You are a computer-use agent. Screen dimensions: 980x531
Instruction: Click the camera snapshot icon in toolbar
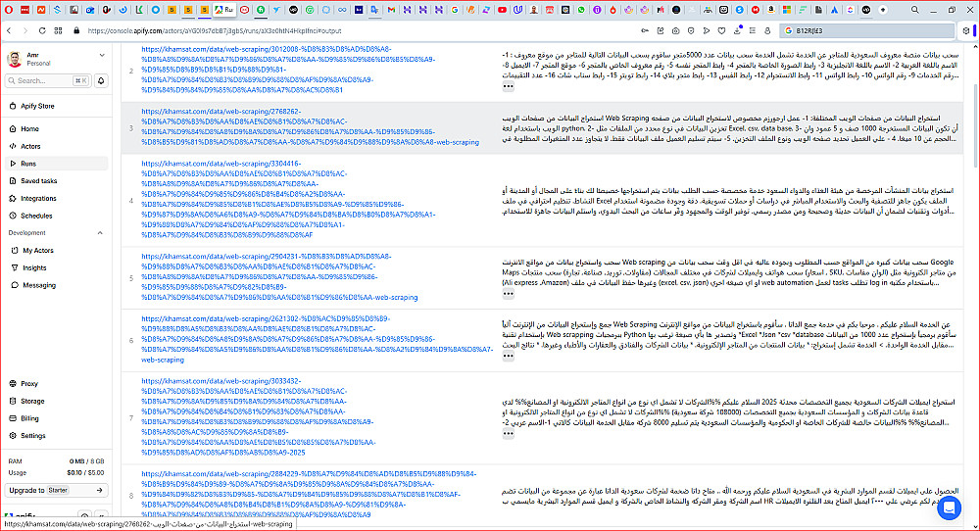(x=675, y=30)
